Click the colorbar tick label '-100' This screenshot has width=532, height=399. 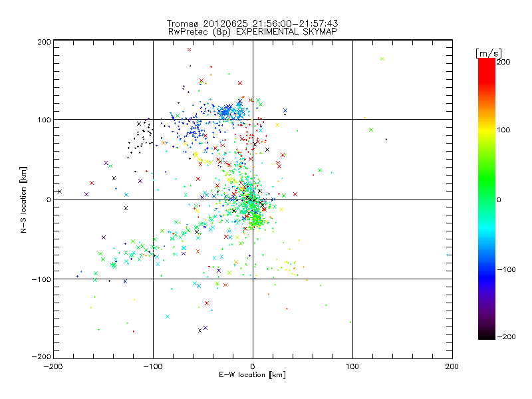click(507, 269)
